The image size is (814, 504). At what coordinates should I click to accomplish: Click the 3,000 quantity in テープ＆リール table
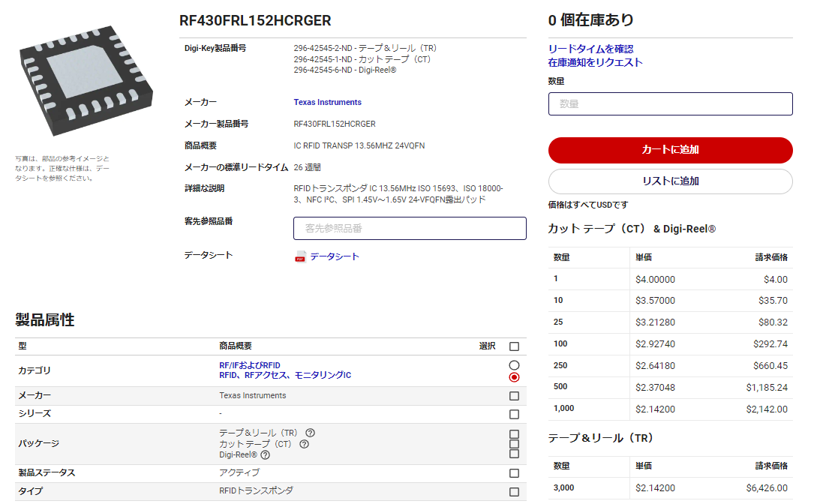coord(563,488)
